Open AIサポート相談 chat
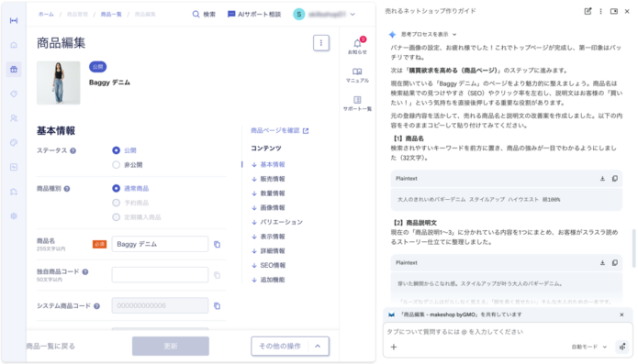Screen dimensions: 638x364 tap(254, 15)
